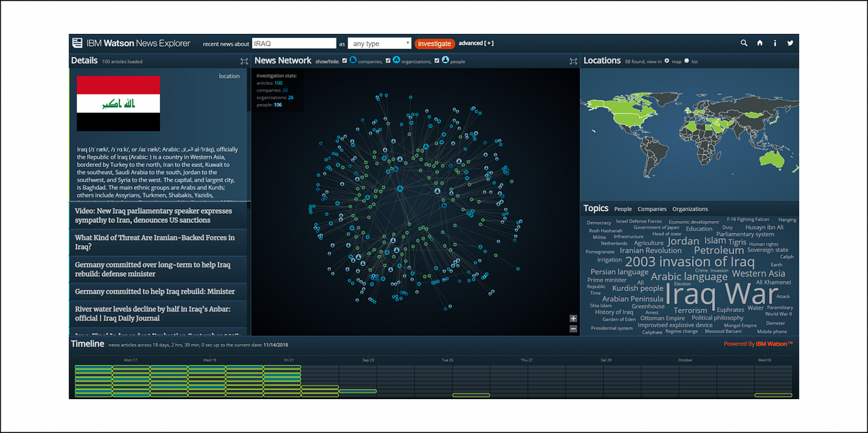Select 'Persian language' topic
This screenshot has height=433, width=868.
(x=619, y=271)
